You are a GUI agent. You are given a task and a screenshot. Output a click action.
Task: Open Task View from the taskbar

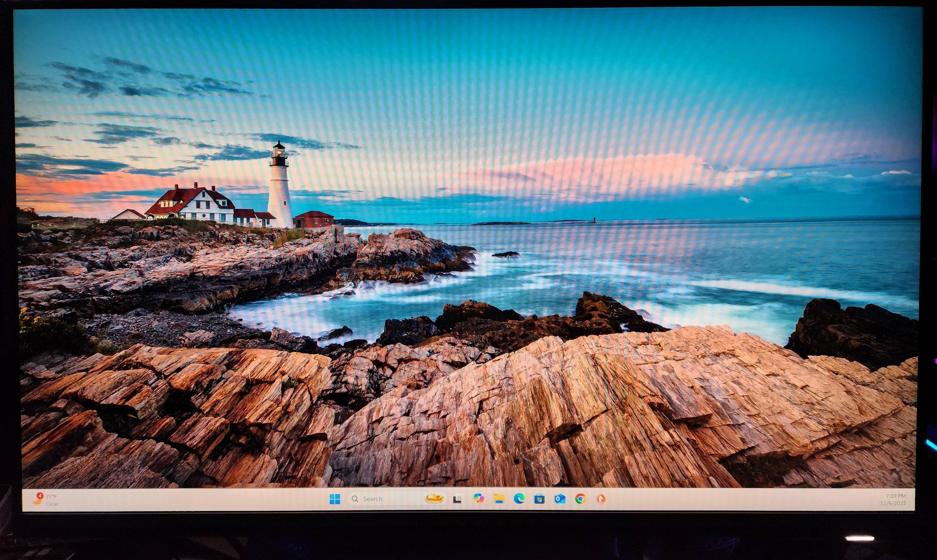point(457,499)
